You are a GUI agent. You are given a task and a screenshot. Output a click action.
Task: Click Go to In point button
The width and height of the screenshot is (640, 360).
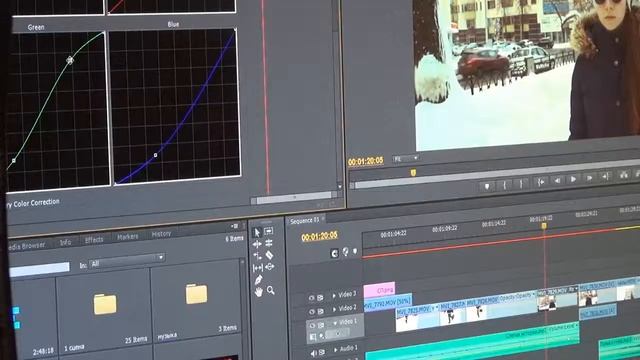pos(541,182)
